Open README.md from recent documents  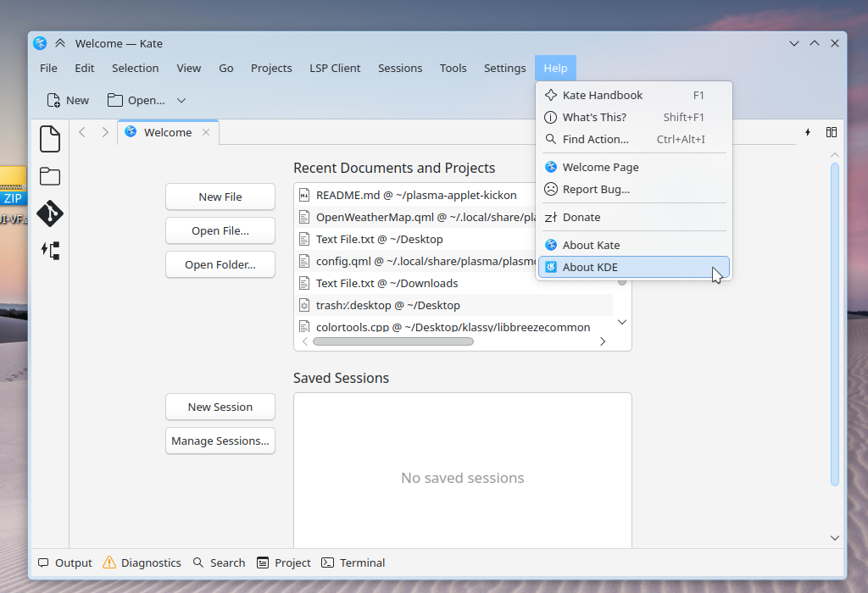pyautogui.click(x=415, y=196)
